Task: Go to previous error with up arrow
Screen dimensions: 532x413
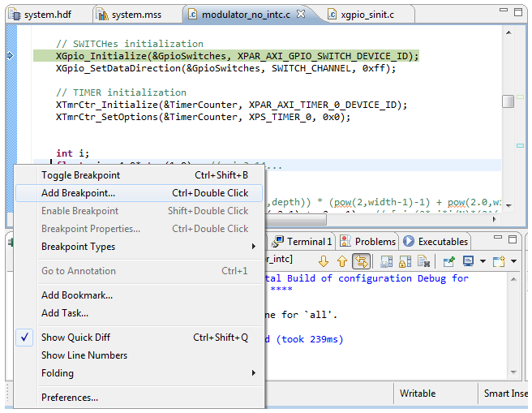Action: coord(342,261)
